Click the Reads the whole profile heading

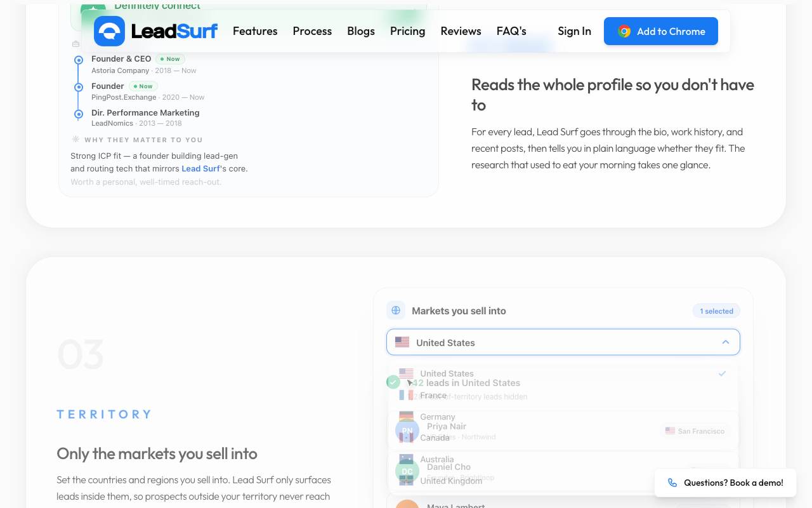coord(613,95)
